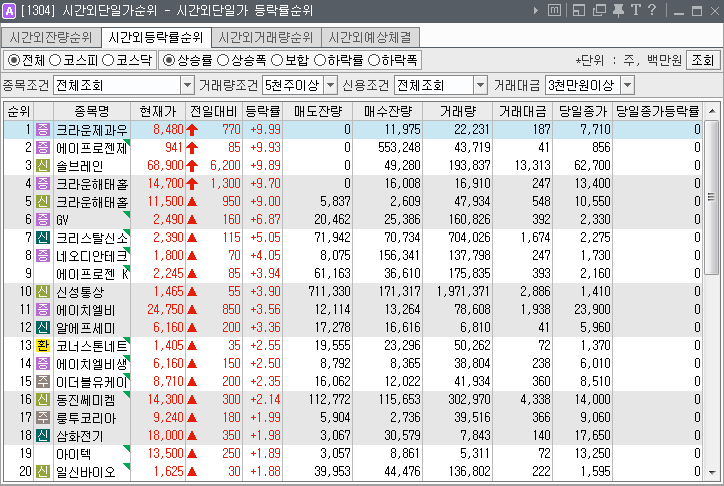Sort by the 등락률 column header

[x=263, y=111]
